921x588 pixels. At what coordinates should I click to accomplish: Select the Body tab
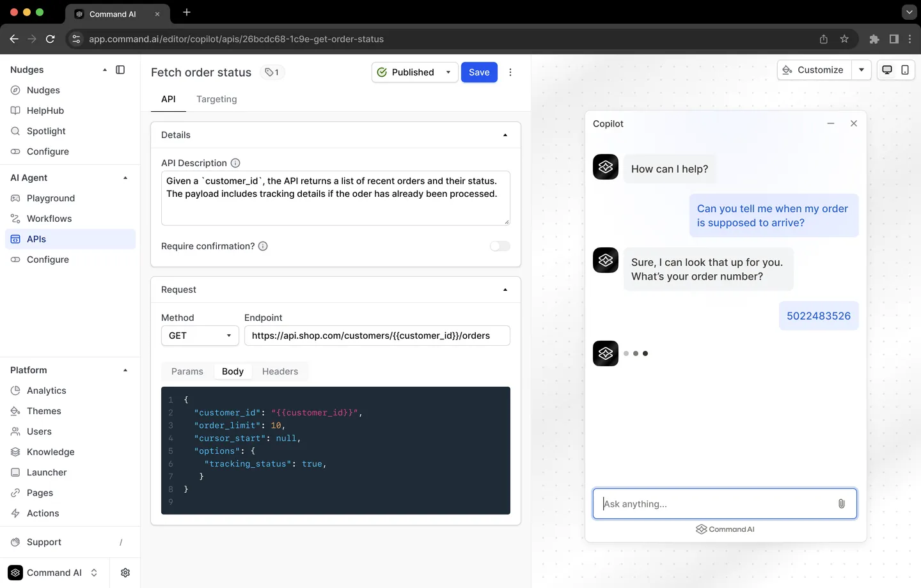(x=233, y=371)
